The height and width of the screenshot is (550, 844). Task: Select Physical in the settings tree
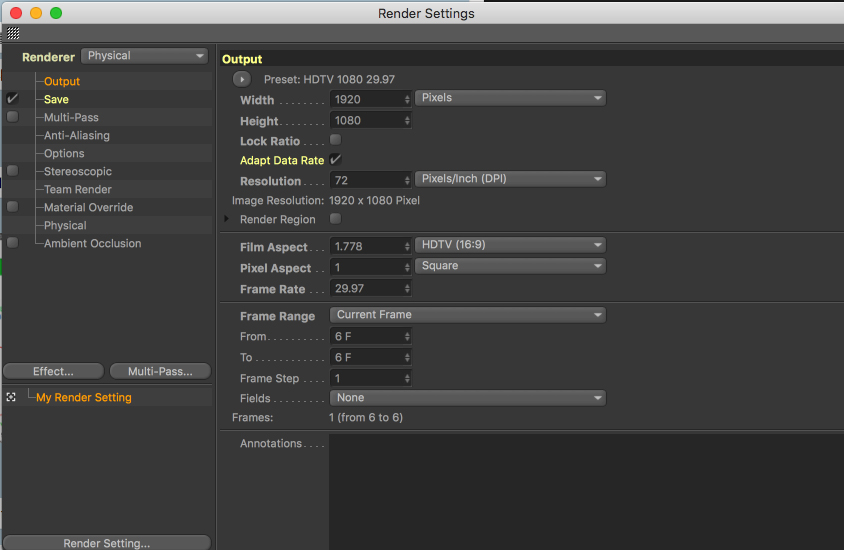click(65, 225)
